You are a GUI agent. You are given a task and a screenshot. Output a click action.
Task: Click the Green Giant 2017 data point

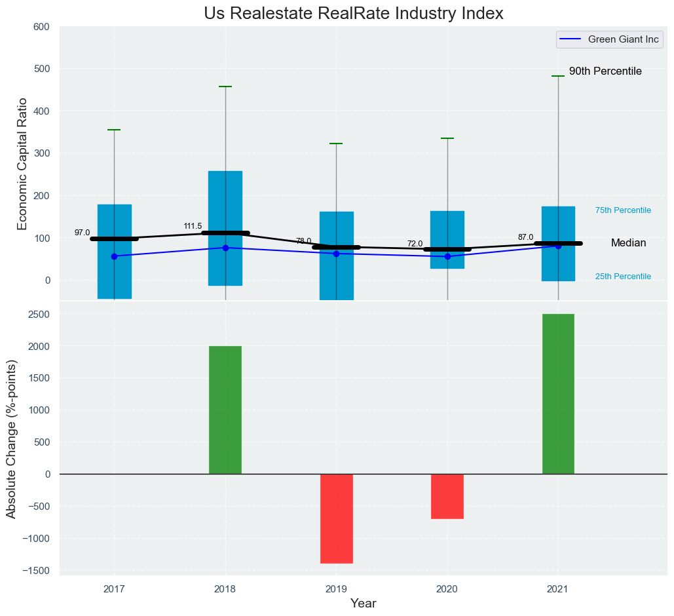tap(115, 256)
